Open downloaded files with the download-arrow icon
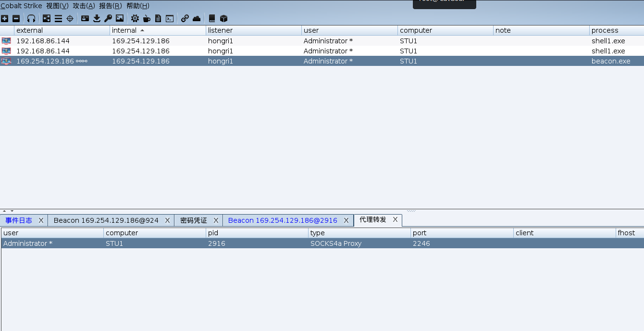644x331 pixels. pyautogui.click(x=97, y=19)
